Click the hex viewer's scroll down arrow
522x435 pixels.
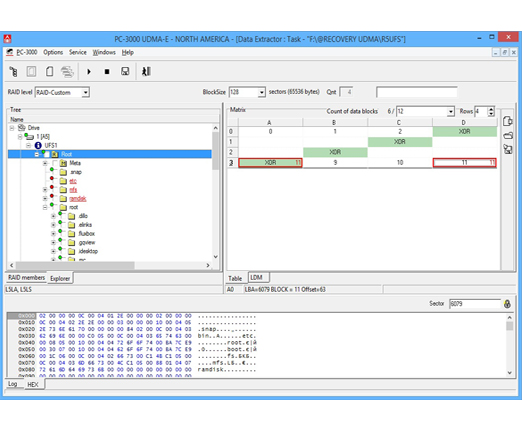click(x=510, y=373)
